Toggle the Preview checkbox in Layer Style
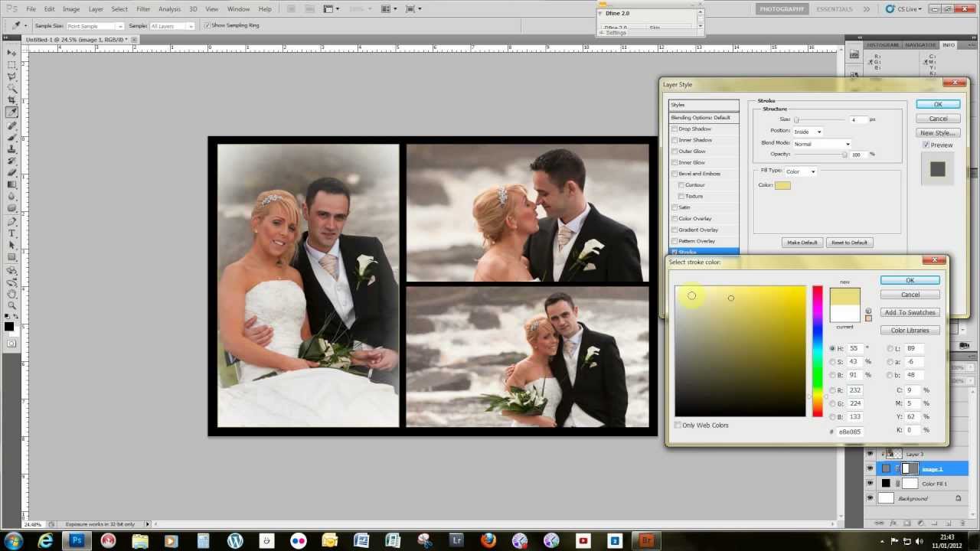The height and width of the screenshot is (551, 980). tap(926, 145)
